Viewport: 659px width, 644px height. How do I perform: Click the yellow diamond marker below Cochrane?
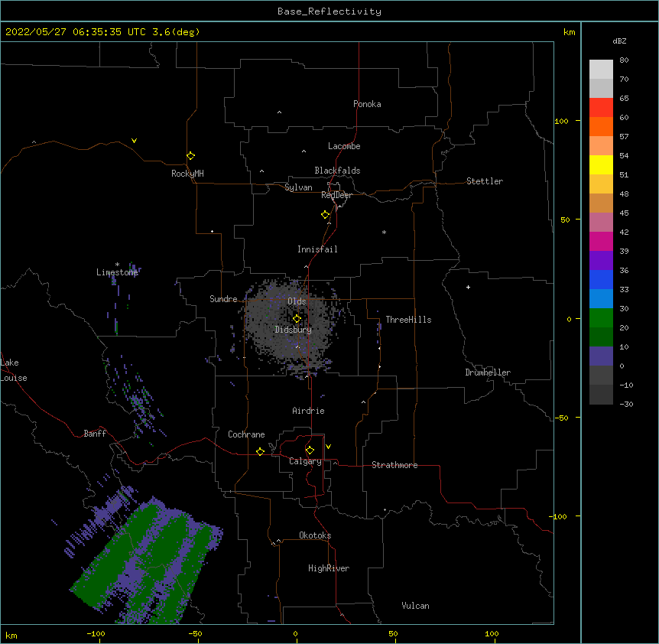click(x=260, y=451)
